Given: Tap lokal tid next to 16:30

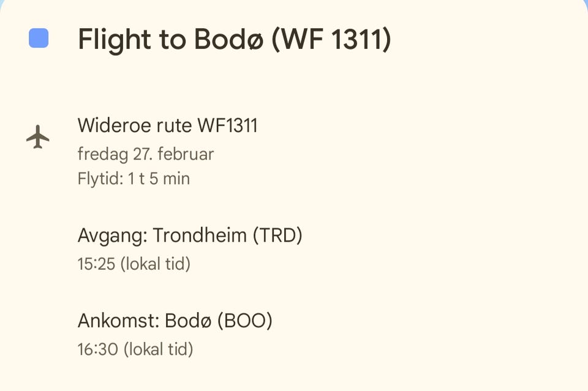Looking at the screenshot, I should tap(158, 349).
